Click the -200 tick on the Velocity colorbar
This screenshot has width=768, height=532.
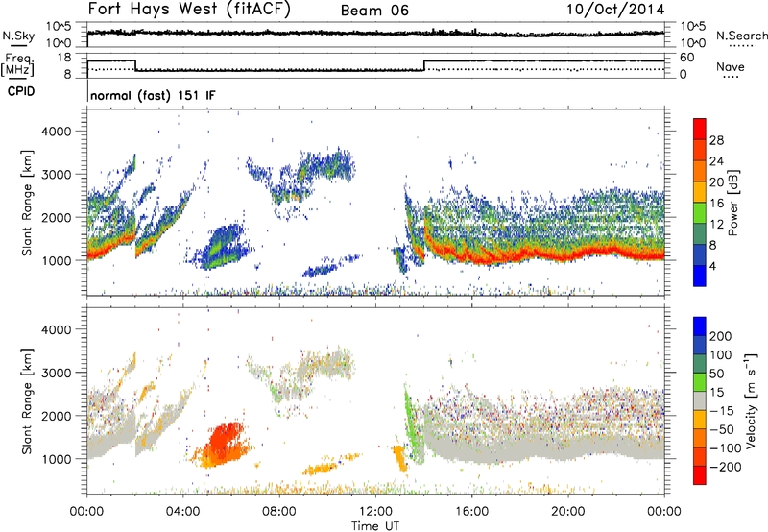click(726, 467)
